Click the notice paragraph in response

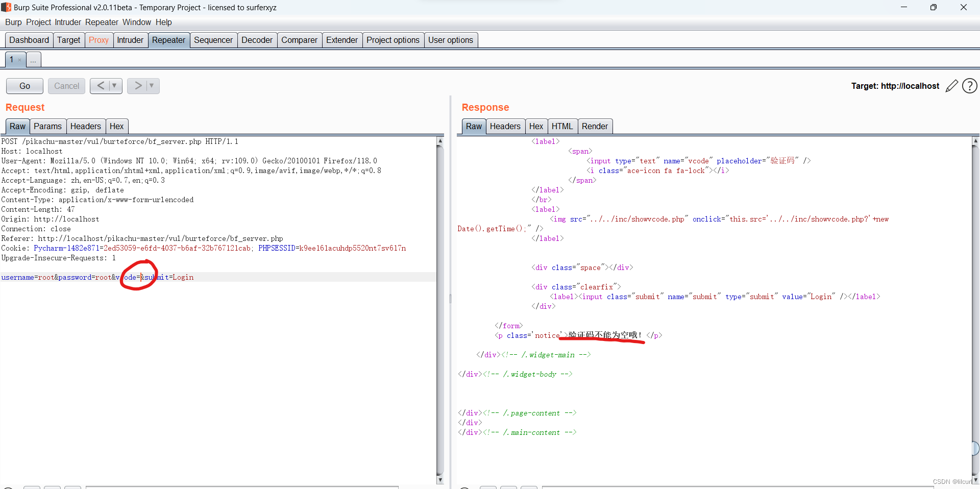pyautogui.click(x=578, y=335)
